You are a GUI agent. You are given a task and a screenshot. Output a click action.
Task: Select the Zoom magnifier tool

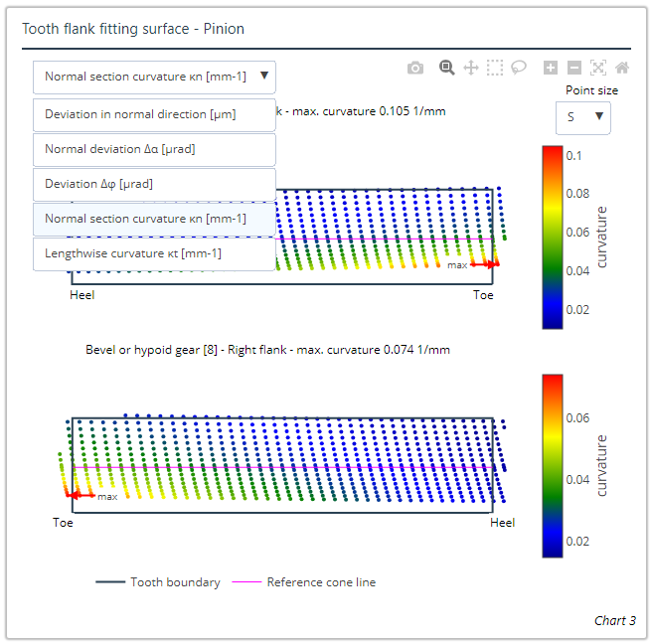click(x=447, y=68)
